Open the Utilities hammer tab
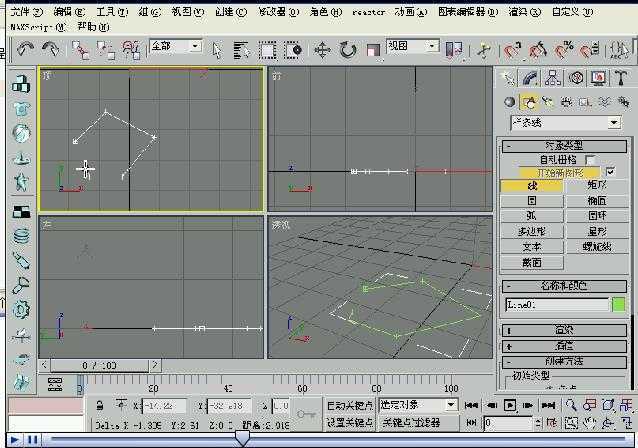Screen dimensions: 638x448 coord(621,78)
